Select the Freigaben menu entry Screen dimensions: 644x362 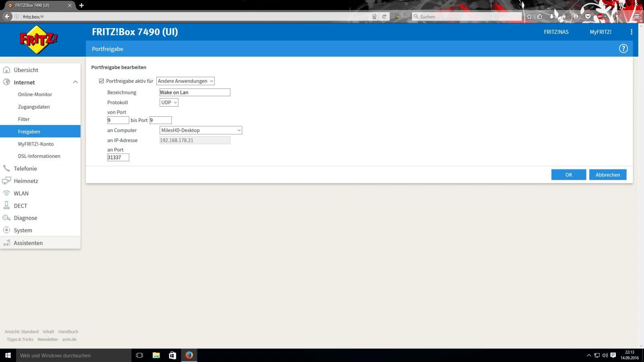tap(40, 132)
